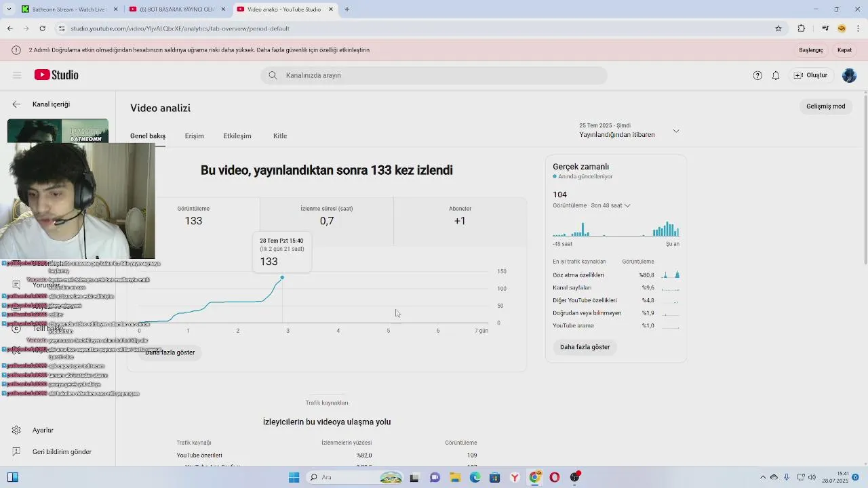Click the browser address bar URL
Image resolution: width=868 pixels, height=488 pixels.
180,28
